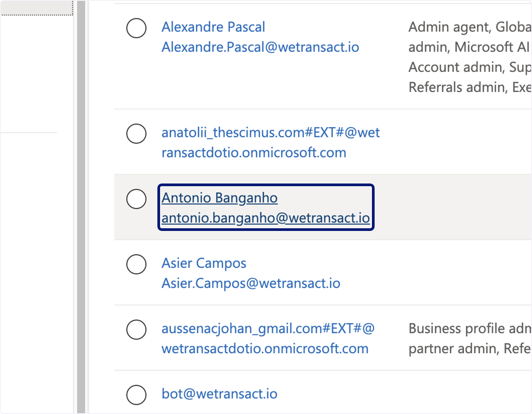The width and height of the screenshot is (532, 414).
Task: Select the radio button for Asier Campos
Action: point(136,264)
